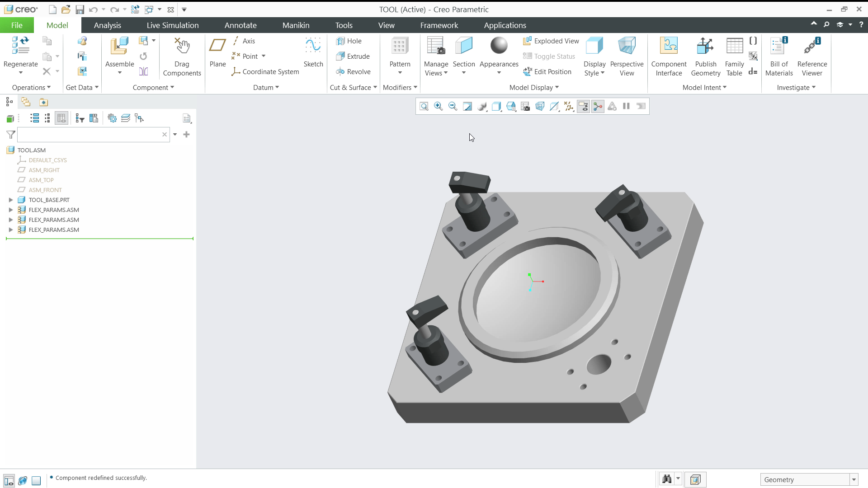
Task: Open the Geometry selection filter dropdown
Action: (x=854, y=480)
